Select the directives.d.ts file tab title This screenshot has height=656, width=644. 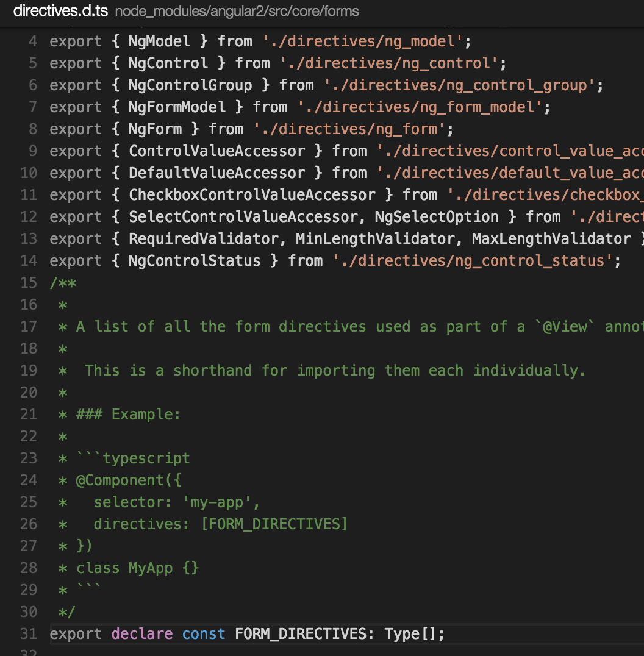coord(60,11)
